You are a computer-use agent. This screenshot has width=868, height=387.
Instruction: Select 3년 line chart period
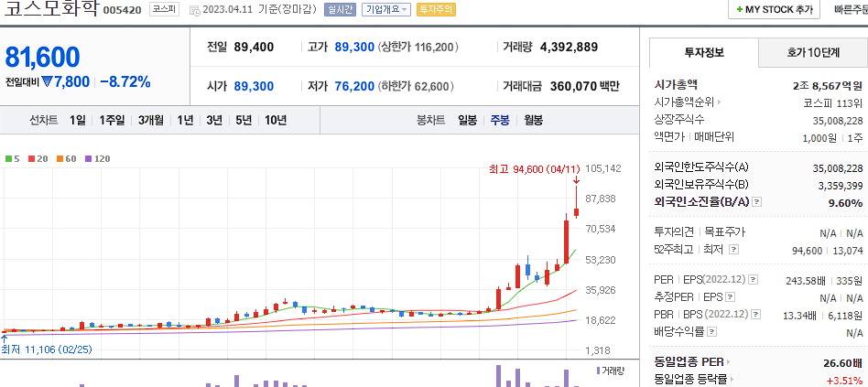pos(214,121)
